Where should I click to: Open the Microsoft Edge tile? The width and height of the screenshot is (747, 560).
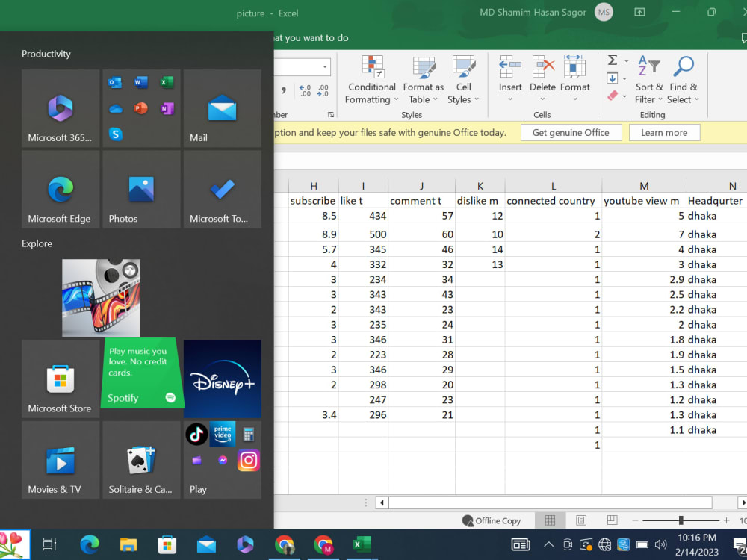[x=61, y=189]
